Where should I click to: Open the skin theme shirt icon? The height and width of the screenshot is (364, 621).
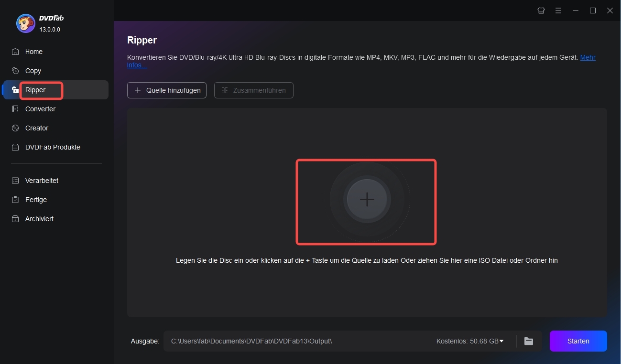[541, 11]
